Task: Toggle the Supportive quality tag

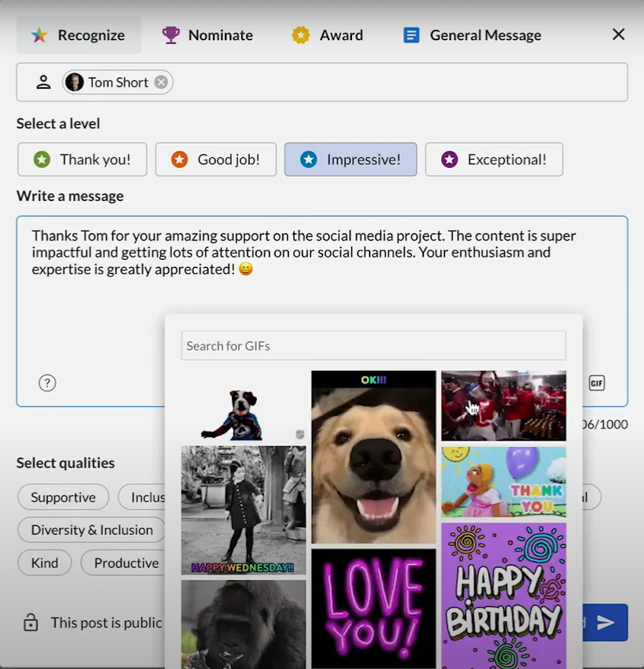Action: (63, 497)
